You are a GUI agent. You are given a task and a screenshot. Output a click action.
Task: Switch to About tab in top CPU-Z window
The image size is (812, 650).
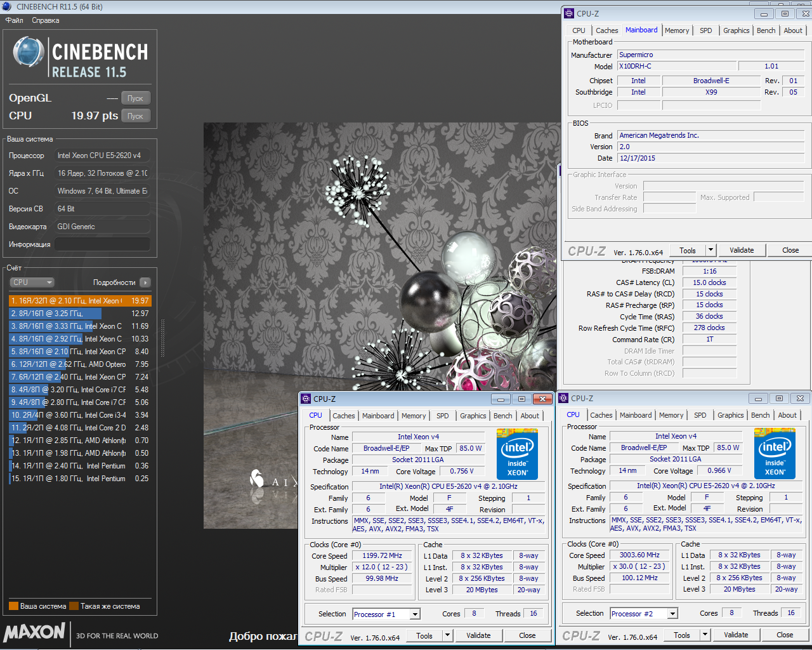(793, 30)
